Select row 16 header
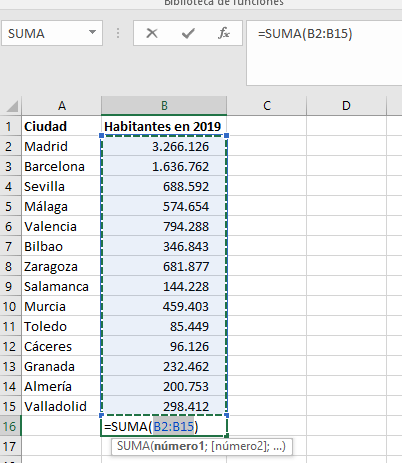The height and width of the screenshot is (463, 402). pos(11,426)
